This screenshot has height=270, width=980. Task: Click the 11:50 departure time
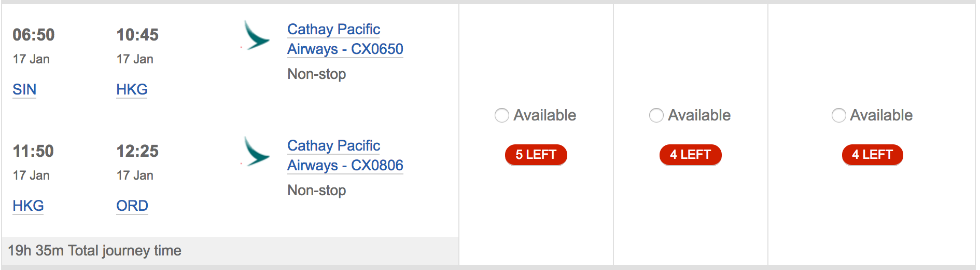[x=33, y=151]
